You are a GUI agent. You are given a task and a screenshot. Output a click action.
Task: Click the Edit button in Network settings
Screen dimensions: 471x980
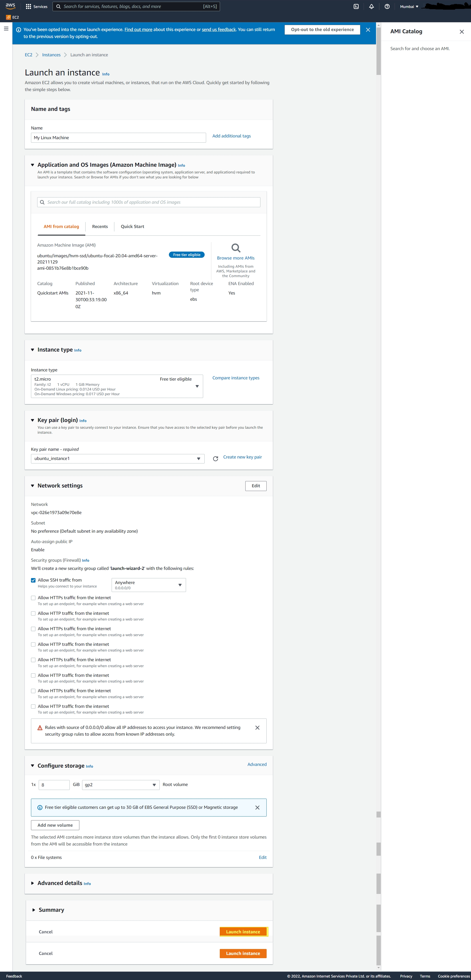tap(256, 486)
